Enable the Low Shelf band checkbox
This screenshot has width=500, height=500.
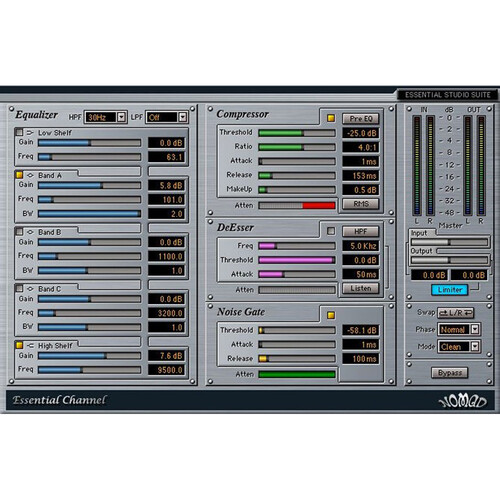(19, 132)
